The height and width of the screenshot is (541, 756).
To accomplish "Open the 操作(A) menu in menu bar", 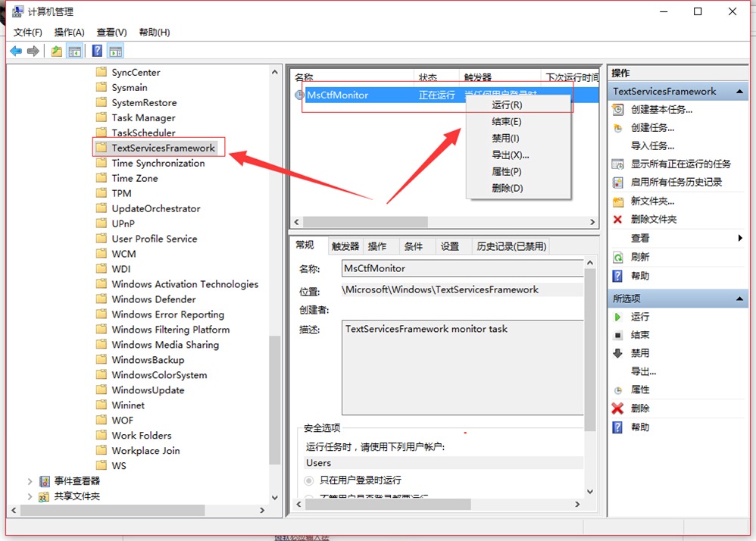I will point(69,32).
